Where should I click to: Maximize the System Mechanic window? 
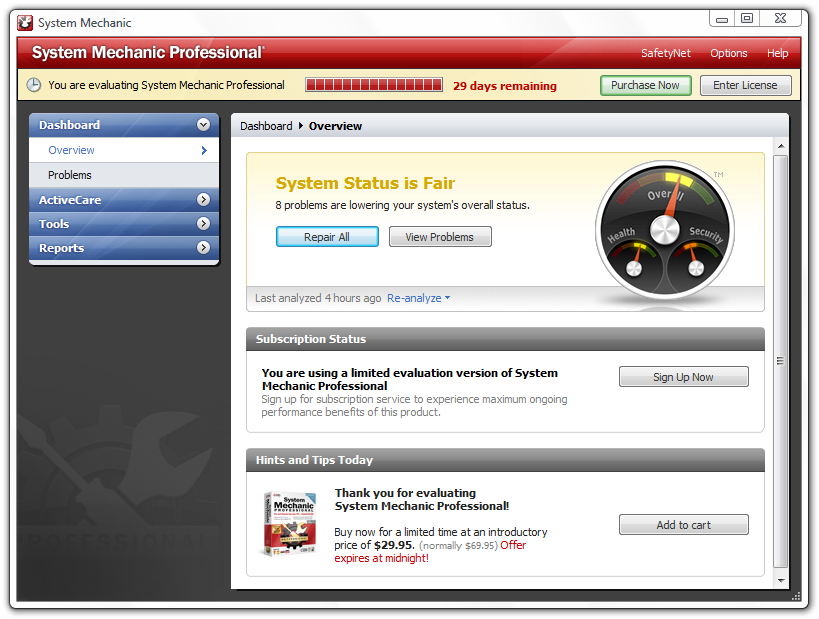747,18
